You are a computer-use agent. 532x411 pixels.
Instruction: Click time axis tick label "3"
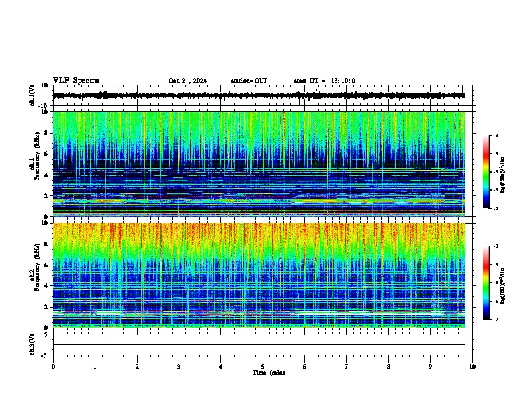[x=179, y=367]
